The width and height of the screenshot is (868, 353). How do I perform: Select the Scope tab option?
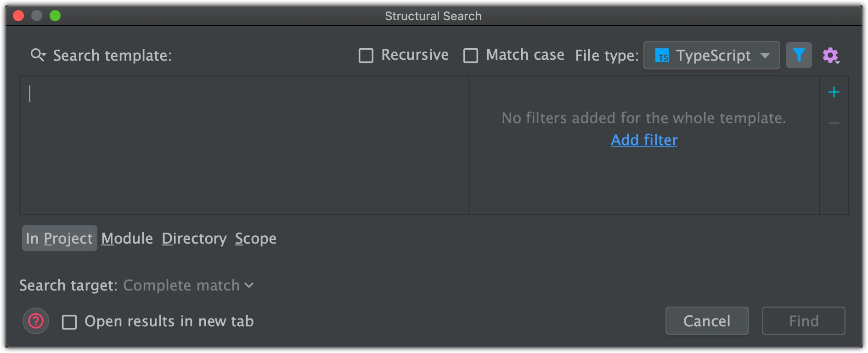pos(255,238)
